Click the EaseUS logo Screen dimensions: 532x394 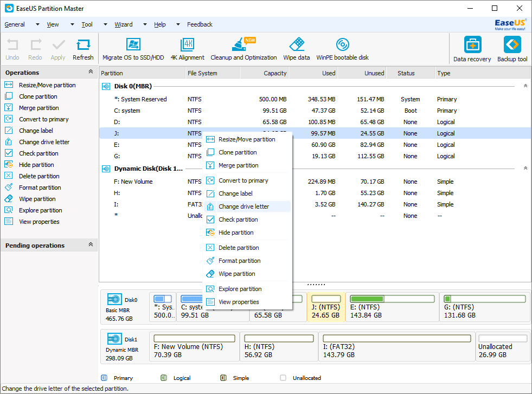click(510, 24)
